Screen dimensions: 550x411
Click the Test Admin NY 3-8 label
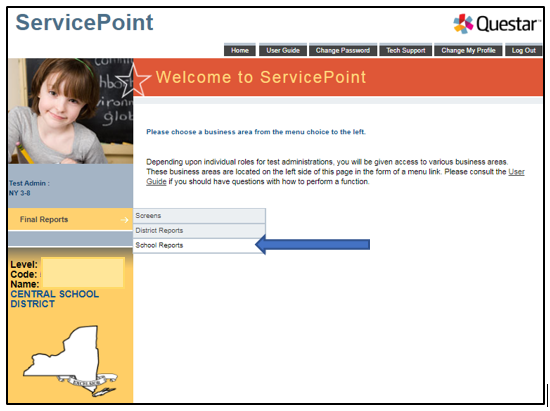point(29,188)
